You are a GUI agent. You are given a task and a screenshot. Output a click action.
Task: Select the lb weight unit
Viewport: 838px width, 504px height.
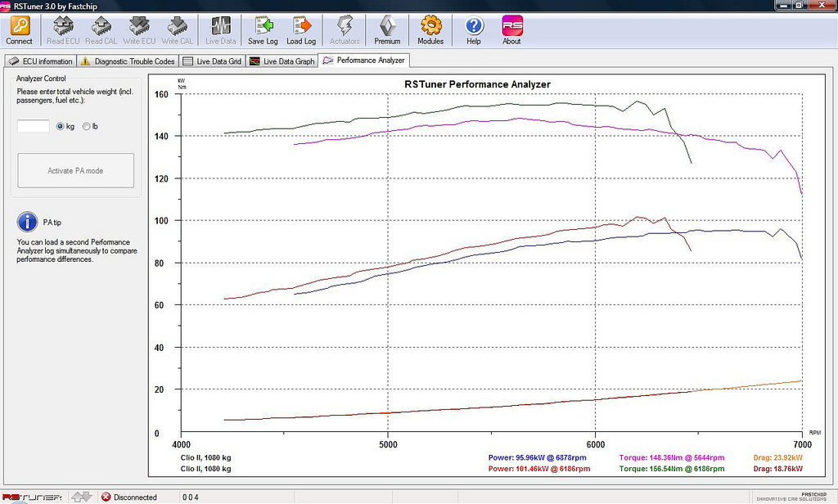point(87,127)
